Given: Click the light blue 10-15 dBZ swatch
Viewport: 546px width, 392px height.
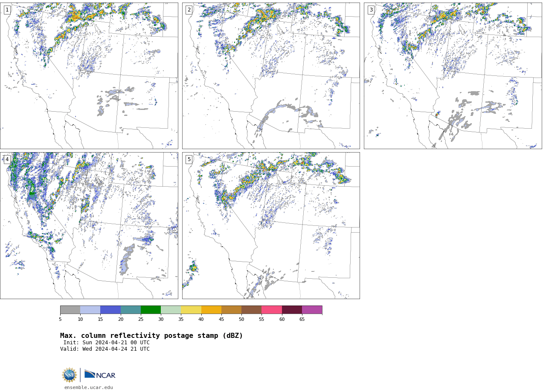Looking at the screenshot, I should click(90, 310).
